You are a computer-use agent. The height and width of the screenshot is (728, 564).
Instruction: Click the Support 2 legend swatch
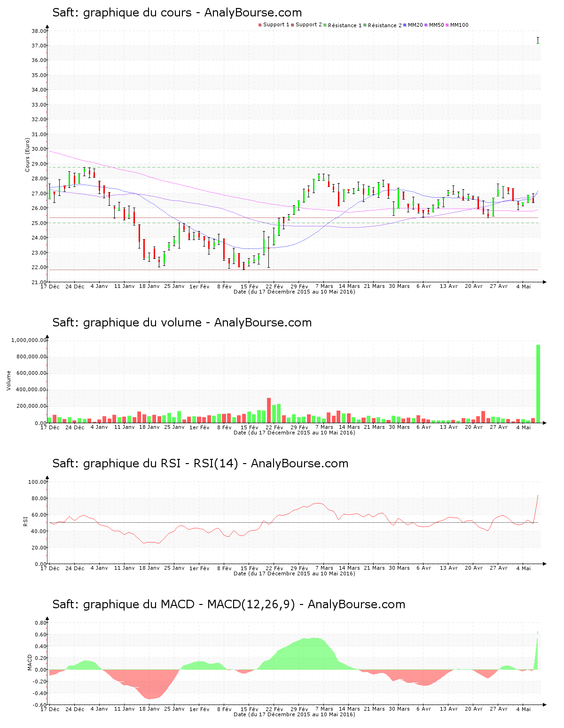point(292,25)
